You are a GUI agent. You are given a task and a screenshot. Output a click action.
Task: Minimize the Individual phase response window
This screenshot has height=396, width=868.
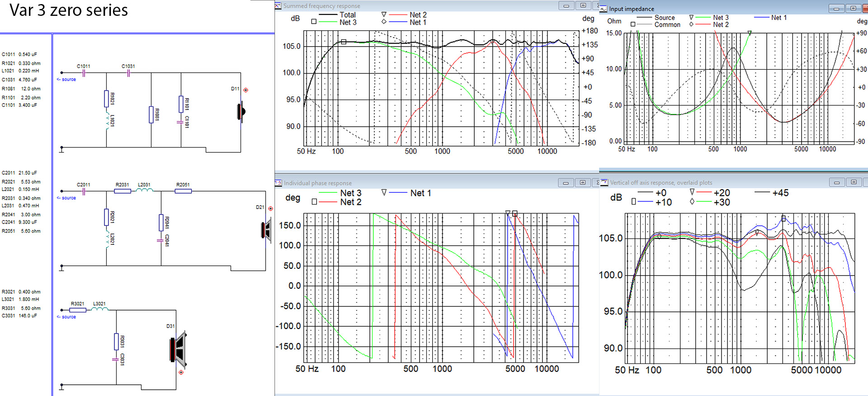coord(566,183)
